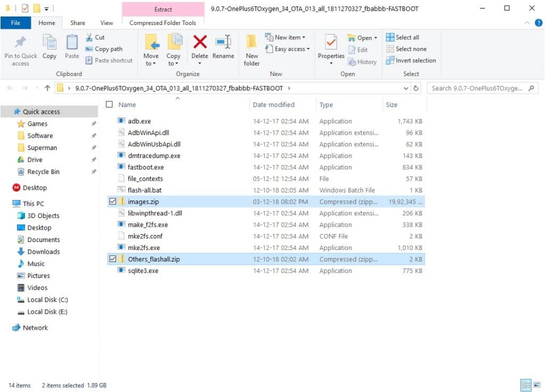Viewport: 545px width, 392px height.
Task: Click the Copy icon in Clipboard group
Action: [x=49, y=43]
